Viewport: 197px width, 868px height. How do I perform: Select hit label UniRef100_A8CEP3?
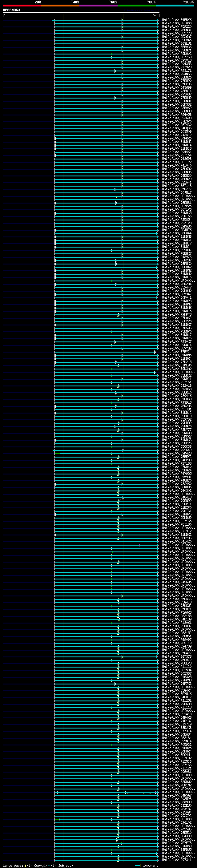(177, 663)
